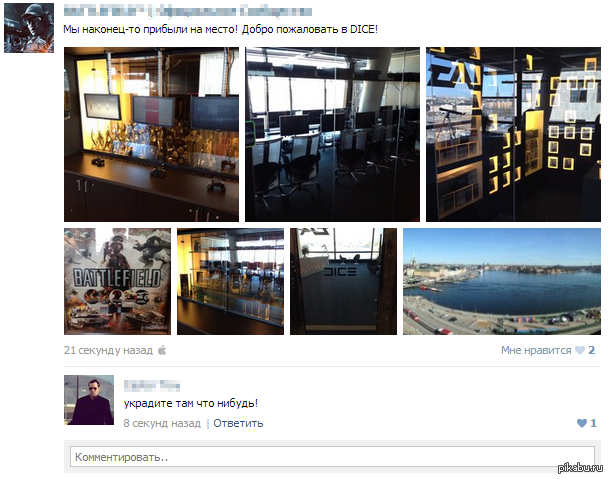The image size is (608, 479).
Task: Open the glass display shelf photo
Action: click(x=230, y=281)
